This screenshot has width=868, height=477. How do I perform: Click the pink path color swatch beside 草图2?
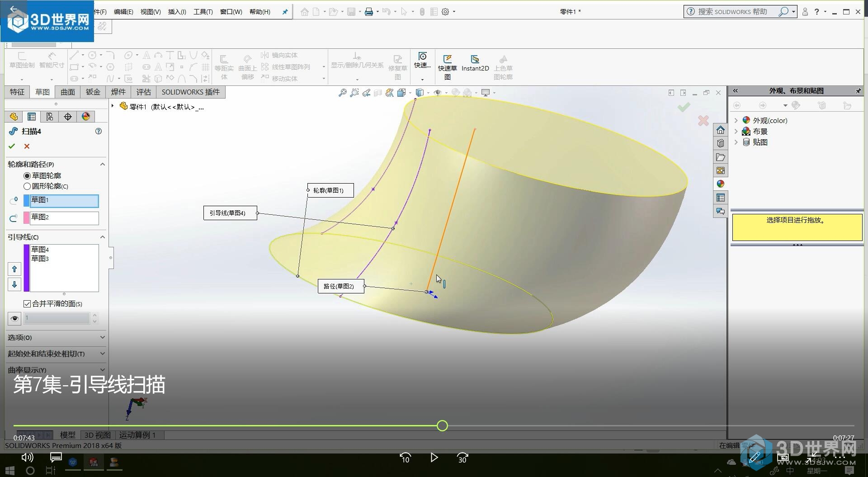point(27,218)
